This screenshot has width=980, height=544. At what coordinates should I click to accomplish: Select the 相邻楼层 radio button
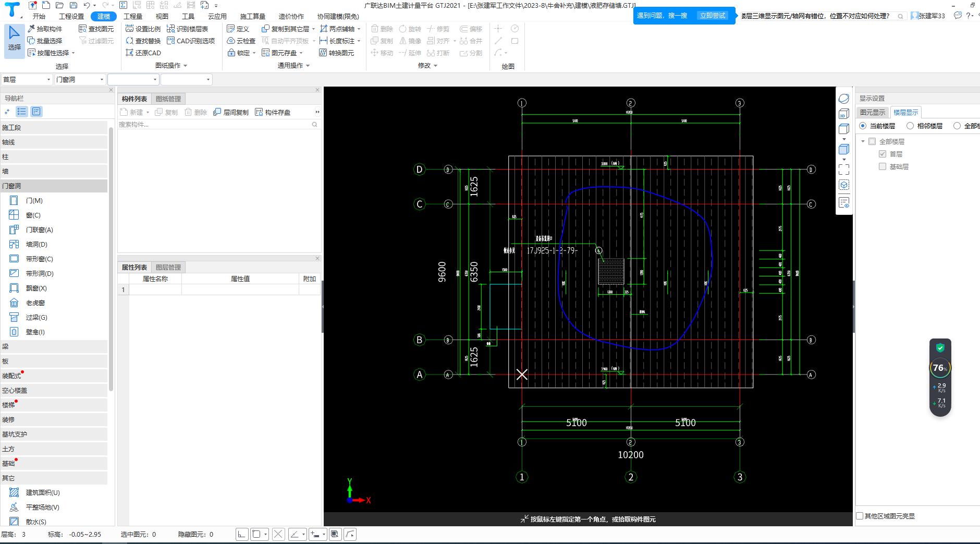pos(910,126)
